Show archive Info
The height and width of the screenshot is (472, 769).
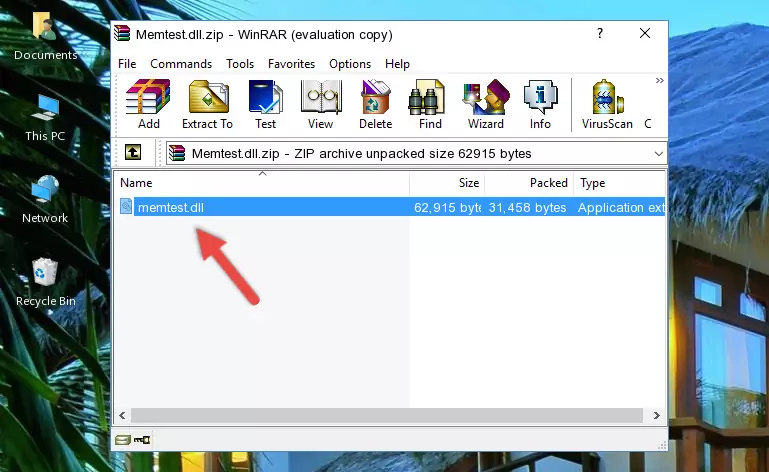(x=540, y=104)
